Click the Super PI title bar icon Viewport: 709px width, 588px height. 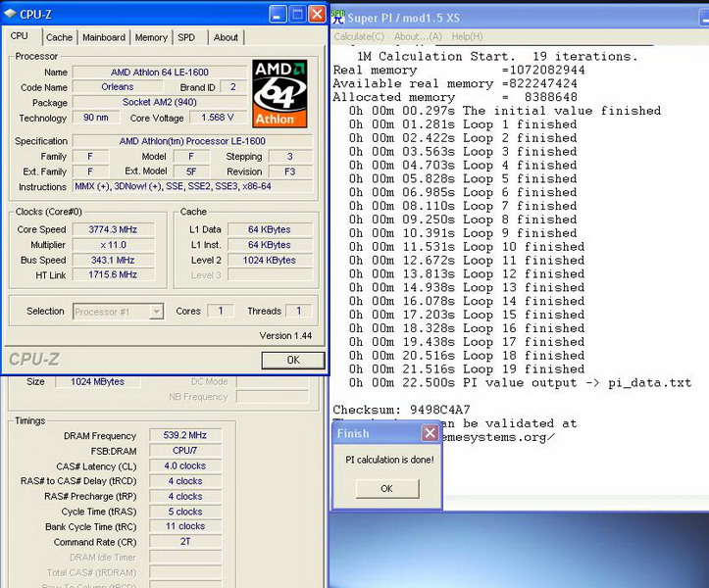pyautogui.click(x=337, y=17)
